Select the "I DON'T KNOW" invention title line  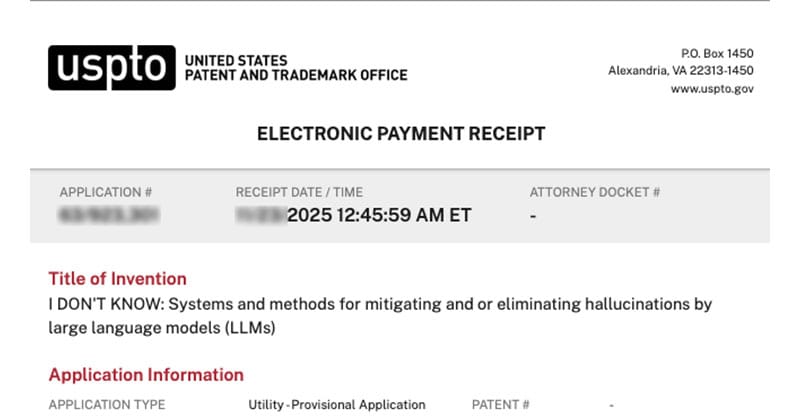pyautogui.click(x=380, y=303)
